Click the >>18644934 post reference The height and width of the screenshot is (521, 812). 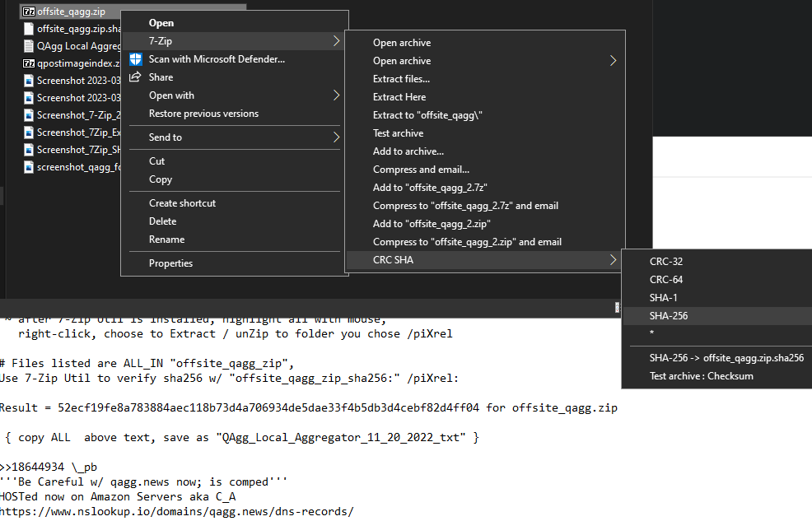(x=32, y=467)
